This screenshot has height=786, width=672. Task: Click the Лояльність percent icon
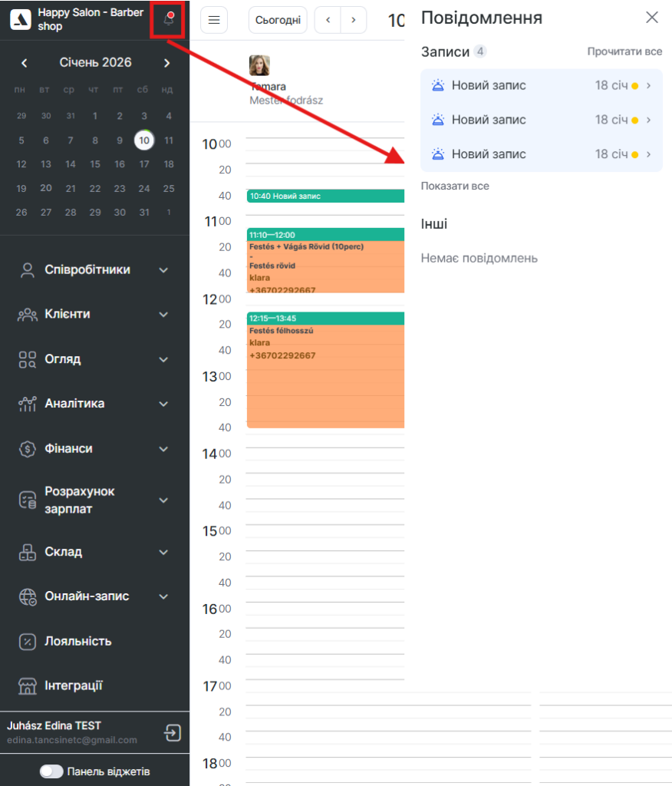point(28,641)
